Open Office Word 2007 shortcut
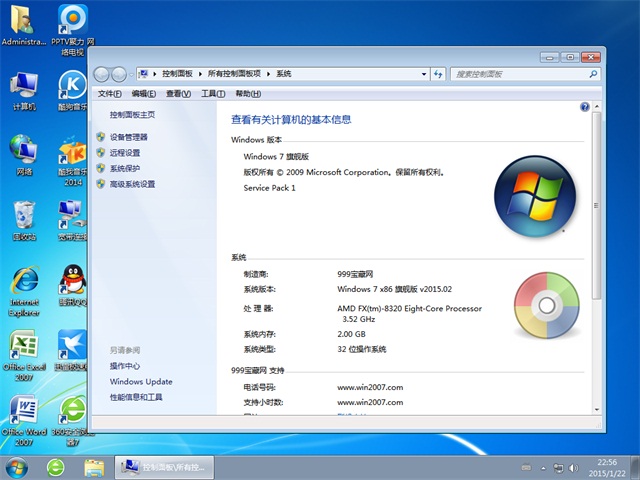Screen dimensions: 640x480 tap(24, 420)
